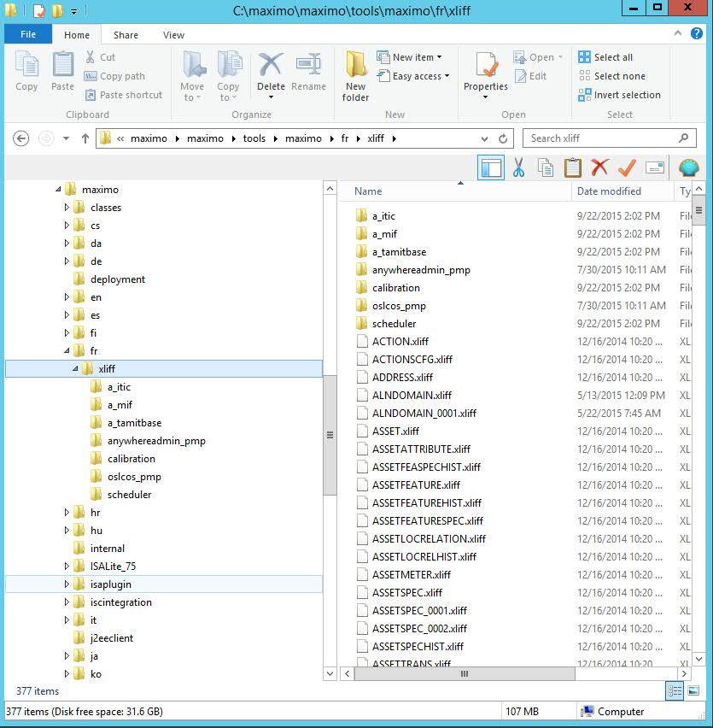This screenshot has width=713, height=728.
Task: Click the Edit button in ribbon
Action: click(530, 76)
